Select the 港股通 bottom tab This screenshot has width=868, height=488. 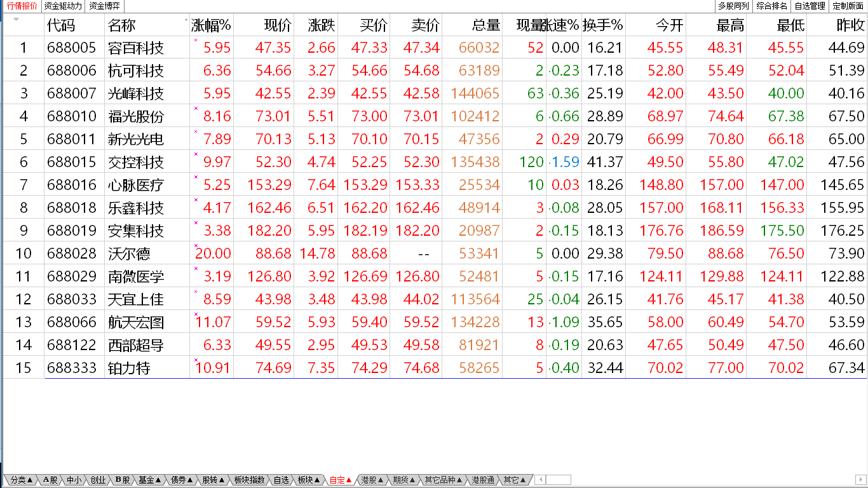pos(483,480)
